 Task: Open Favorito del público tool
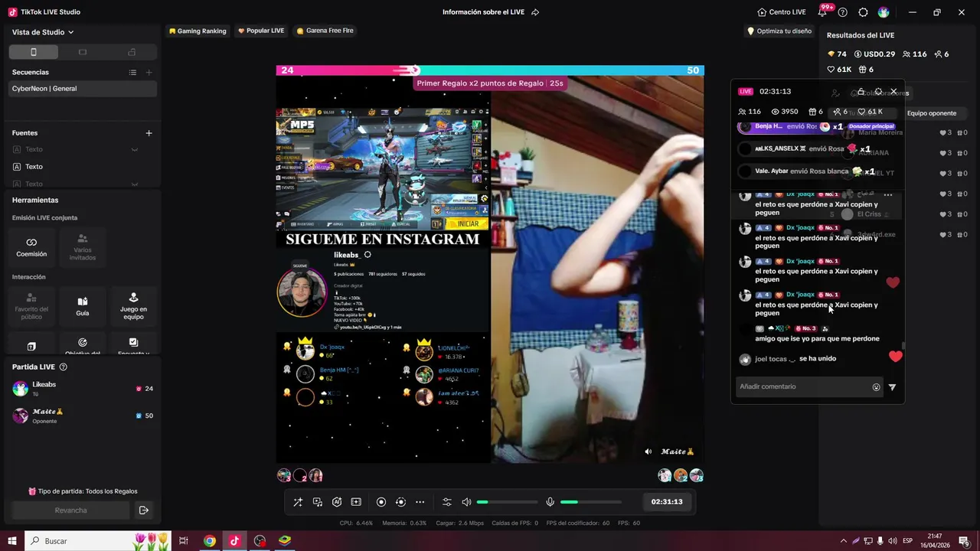click(x=31, y=306)
